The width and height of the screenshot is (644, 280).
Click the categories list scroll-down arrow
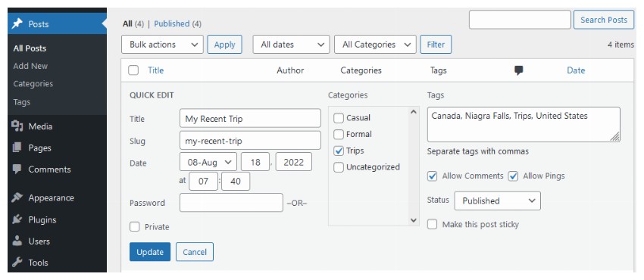click(414, 220)
